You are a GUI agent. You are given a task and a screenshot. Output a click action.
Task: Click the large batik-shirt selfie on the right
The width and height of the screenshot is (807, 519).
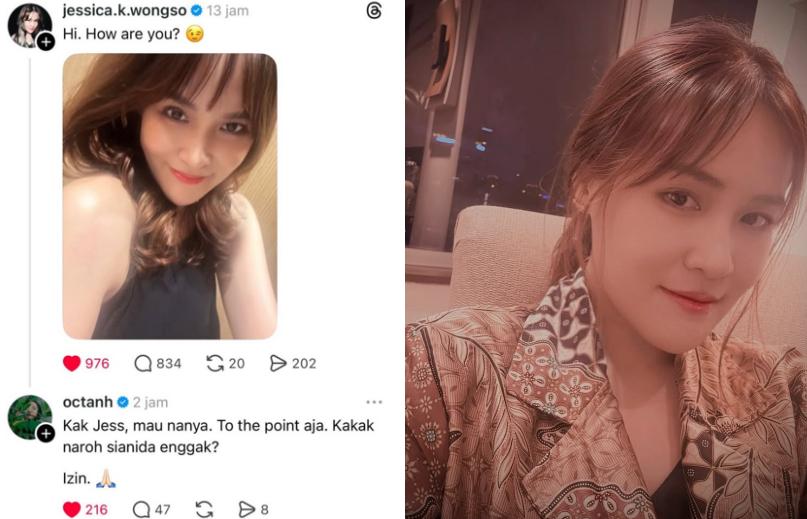click(606, 260)
